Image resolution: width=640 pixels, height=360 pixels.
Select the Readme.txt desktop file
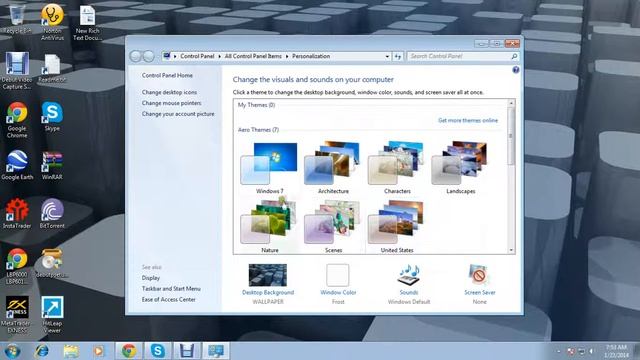click(x=52, y=68)
